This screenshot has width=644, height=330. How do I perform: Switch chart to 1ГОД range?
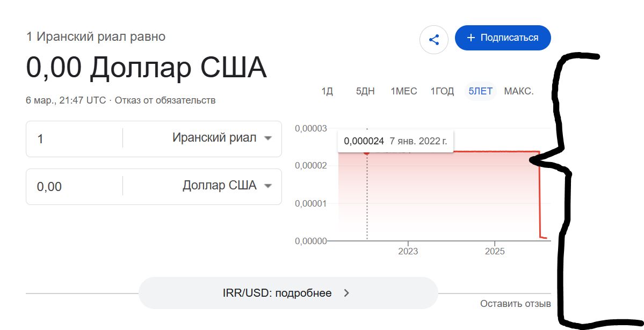(x=442, y=91)
